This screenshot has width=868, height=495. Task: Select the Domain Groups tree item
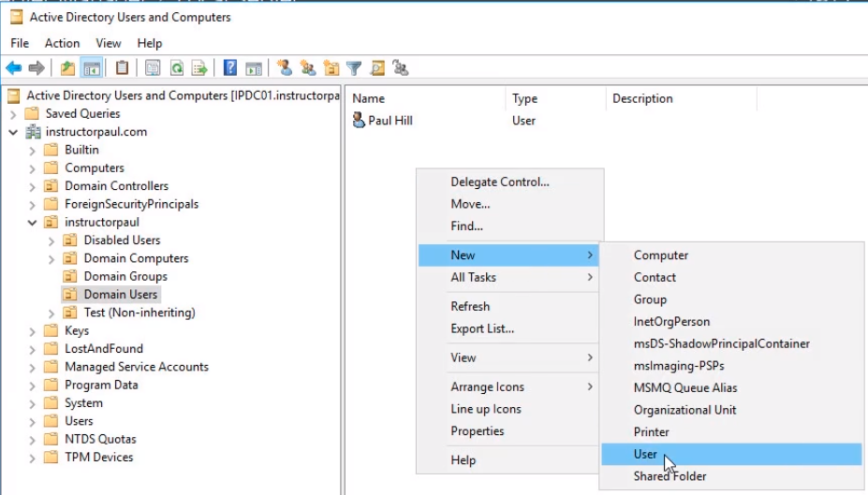(125, 276)
